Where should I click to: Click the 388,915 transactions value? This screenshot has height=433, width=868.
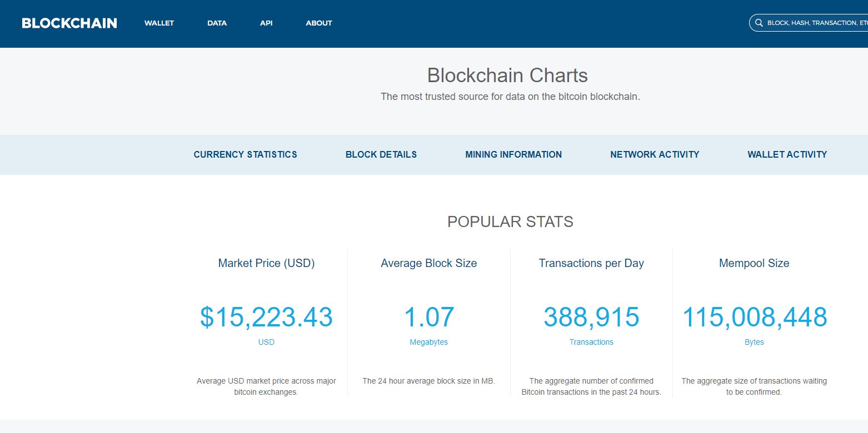pos(591,318)
